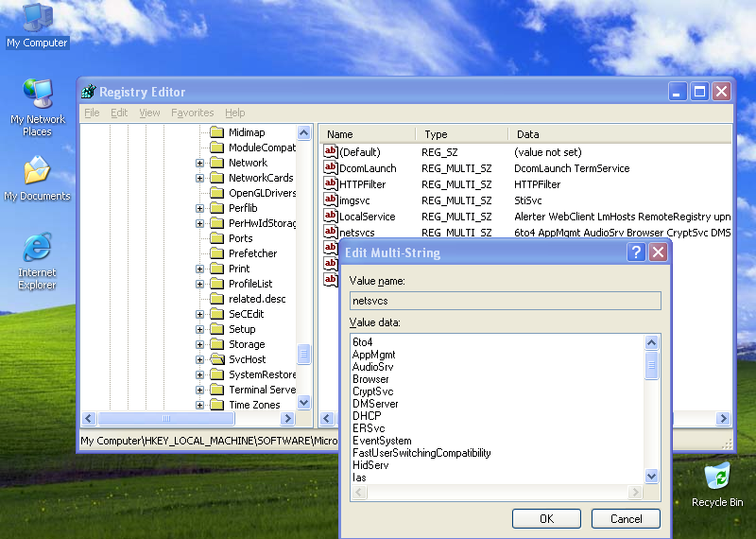
Task: Close the Edit Multi-String dialog
Action: coord(658,252)
